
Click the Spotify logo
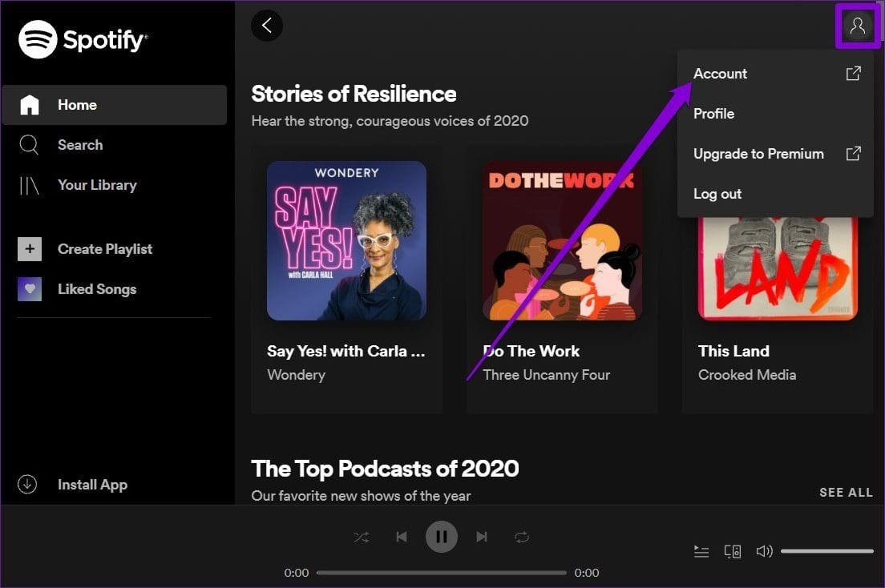pos(83,39)
